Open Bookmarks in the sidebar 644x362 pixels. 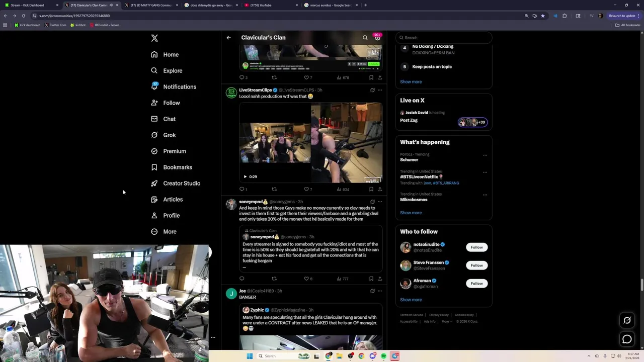pos(172,167)
